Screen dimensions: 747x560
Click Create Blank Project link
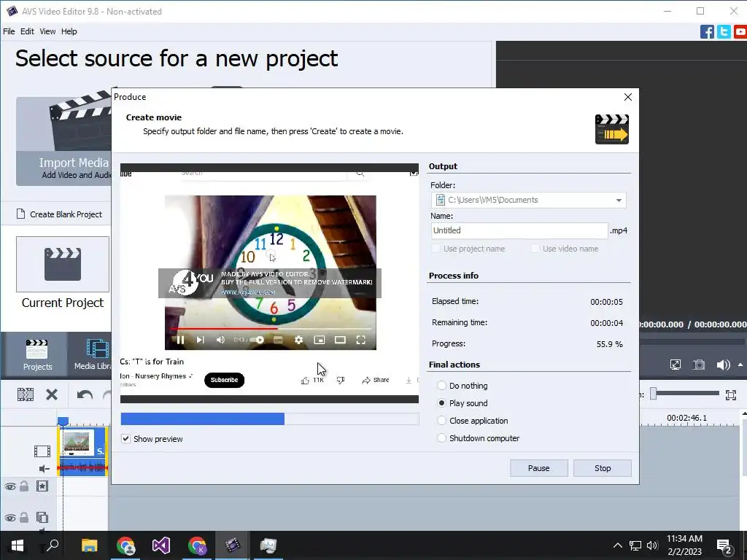[59, 214]
